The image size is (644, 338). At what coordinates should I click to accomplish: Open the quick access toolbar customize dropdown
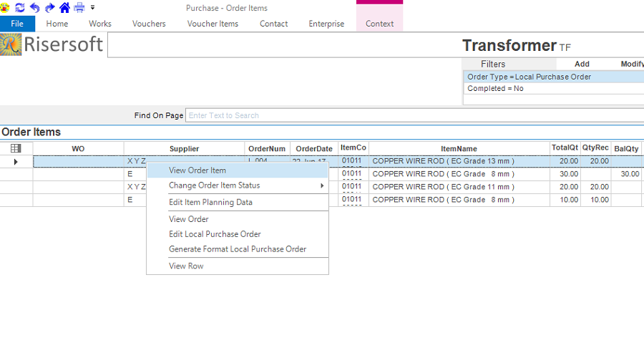coord(92,7)
